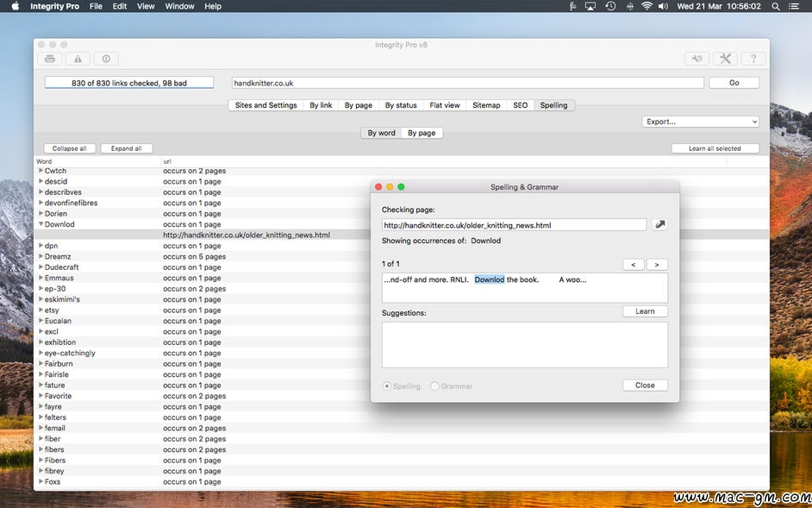Image resolution: width=812 pixels, height=508 pixels.
Task: Expand the etsy row triangle
Action: pos(41,310)
